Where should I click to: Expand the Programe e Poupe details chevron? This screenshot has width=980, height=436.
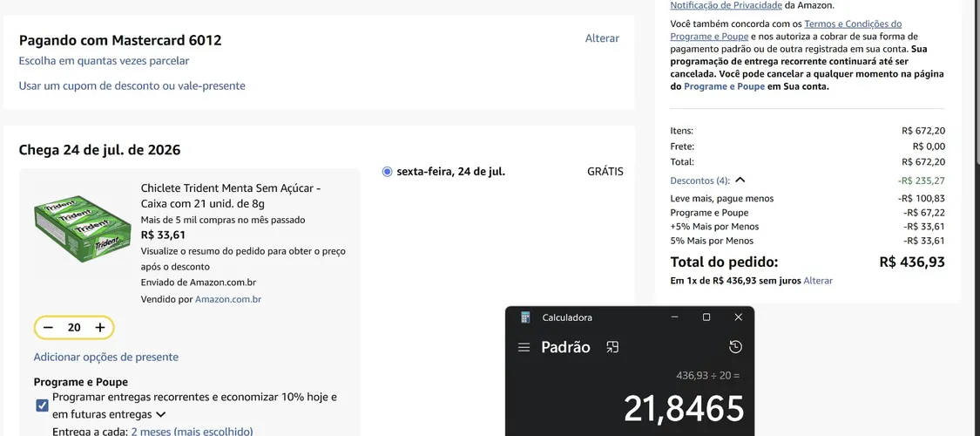160,414
